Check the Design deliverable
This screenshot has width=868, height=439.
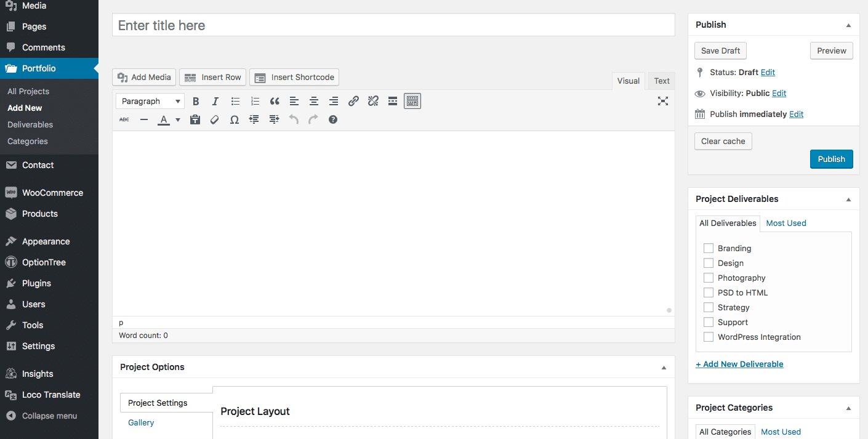[709, 263]
